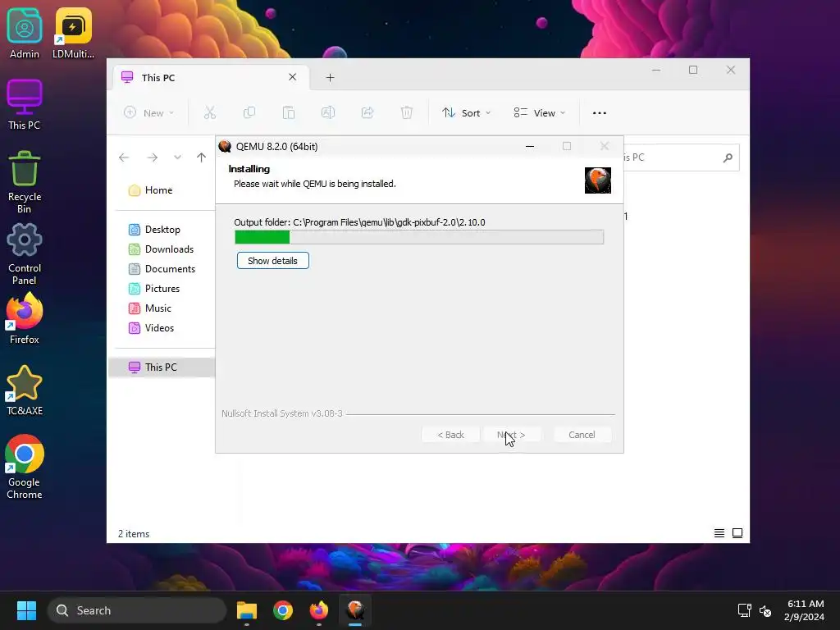This screenshot has width=840, height=630.
Task: Select the Recycle Bin desktop icon
Action: point(24,182)
